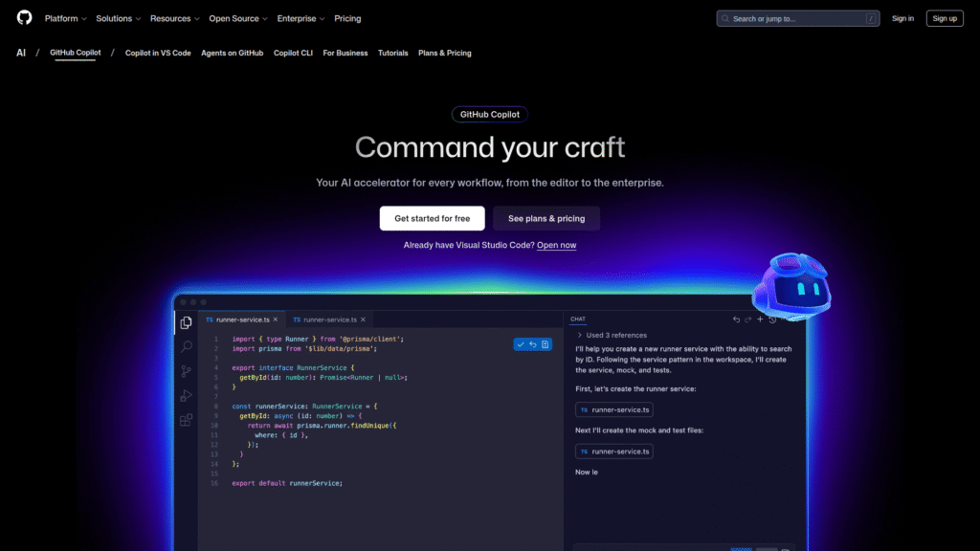Start a new chat with the plus icon
Viewport: 980px width, 551px height.
759,318
